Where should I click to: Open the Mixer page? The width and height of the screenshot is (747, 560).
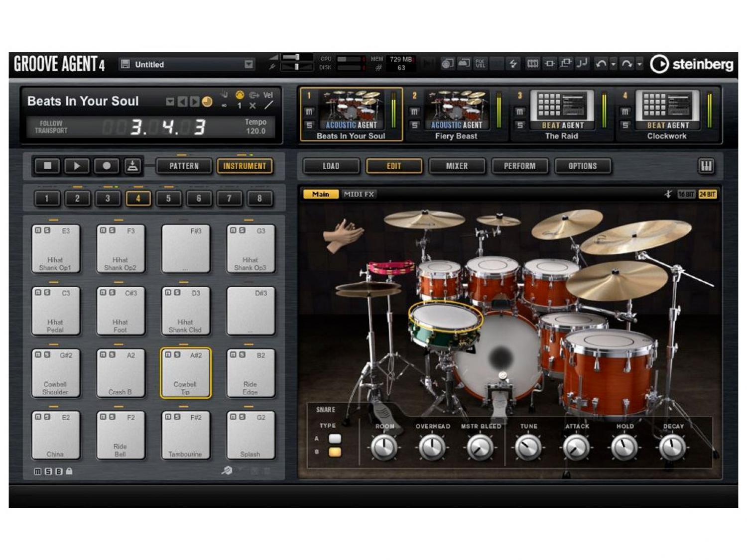pyautogui.click(x=457, y=166)
